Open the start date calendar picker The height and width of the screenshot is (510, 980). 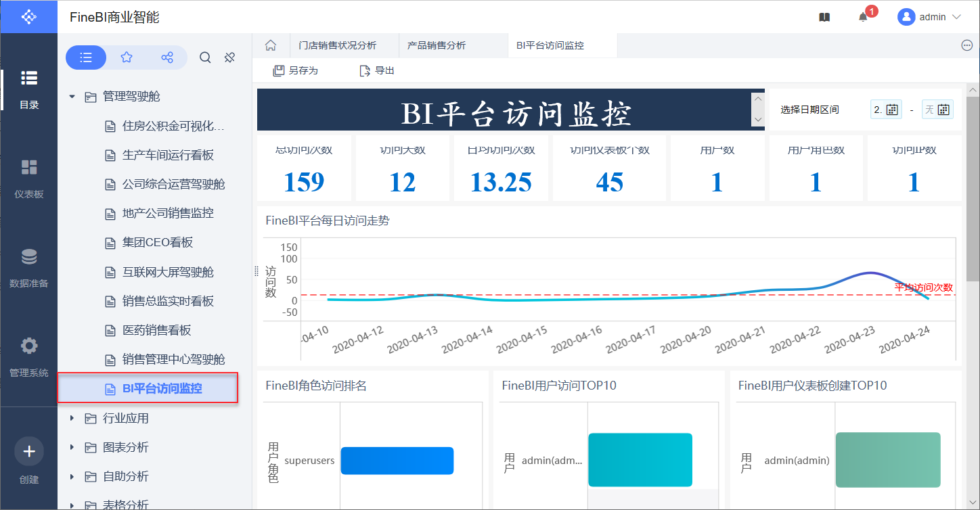coord(892,110)
